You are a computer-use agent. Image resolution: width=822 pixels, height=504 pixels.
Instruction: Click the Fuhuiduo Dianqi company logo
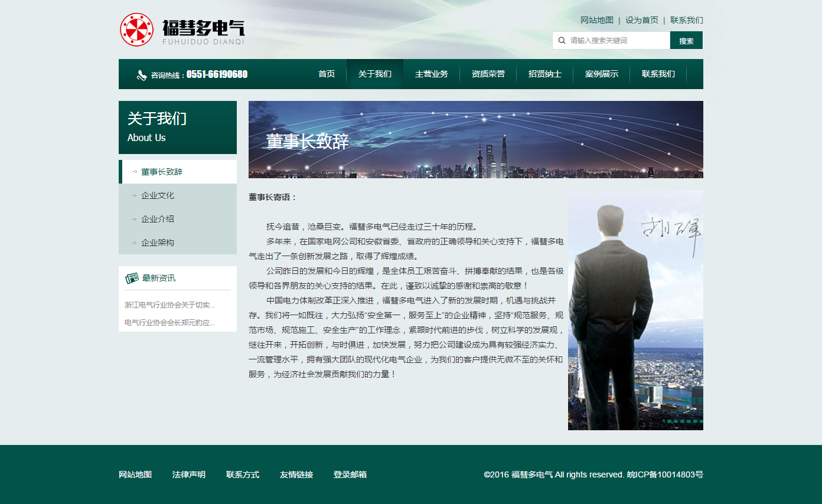[182, 30]
